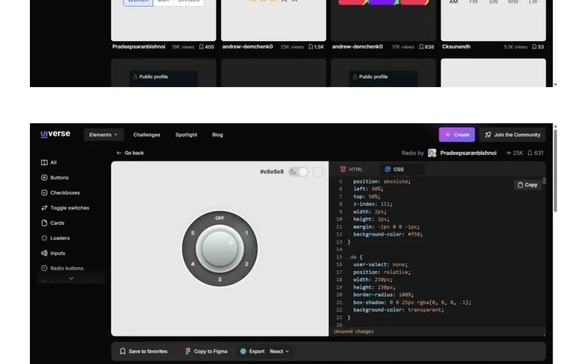Click code line background-color: #f50
588x364 pixels.
(388, 235)
